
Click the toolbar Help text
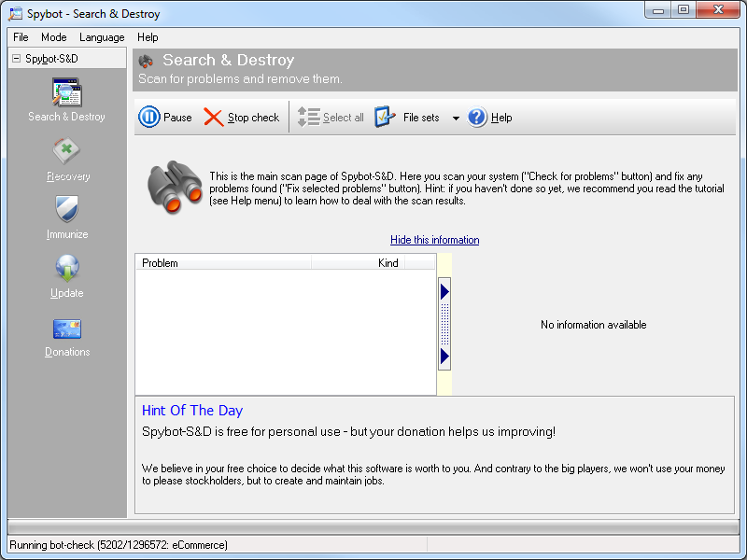click(501, 118)
